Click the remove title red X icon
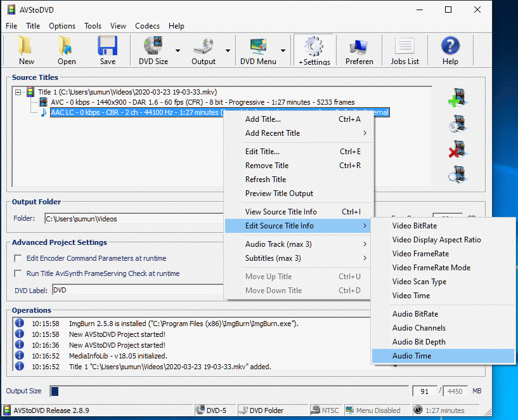518x420 pixels. click(x=457, y=149)
